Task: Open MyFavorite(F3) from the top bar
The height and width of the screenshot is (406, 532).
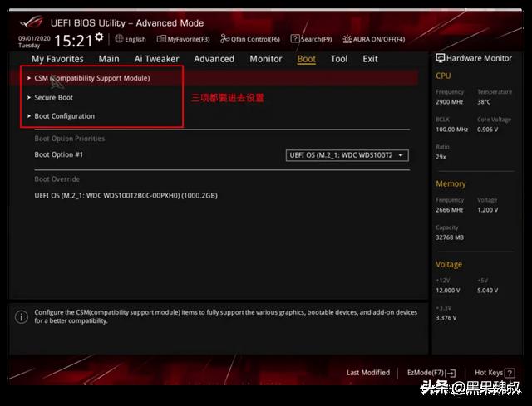Action: click(184, 39)
